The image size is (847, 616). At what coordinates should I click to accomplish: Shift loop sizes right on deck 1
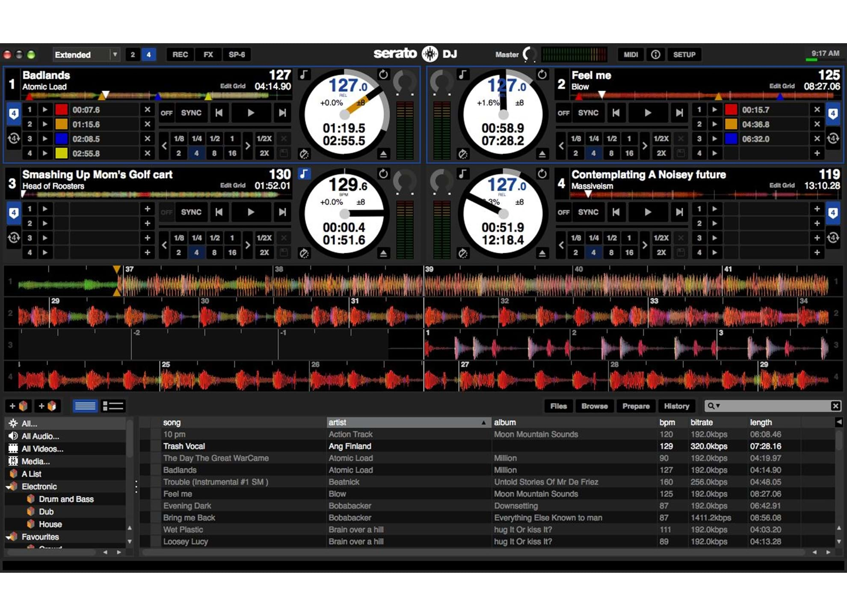pos(247,146)
